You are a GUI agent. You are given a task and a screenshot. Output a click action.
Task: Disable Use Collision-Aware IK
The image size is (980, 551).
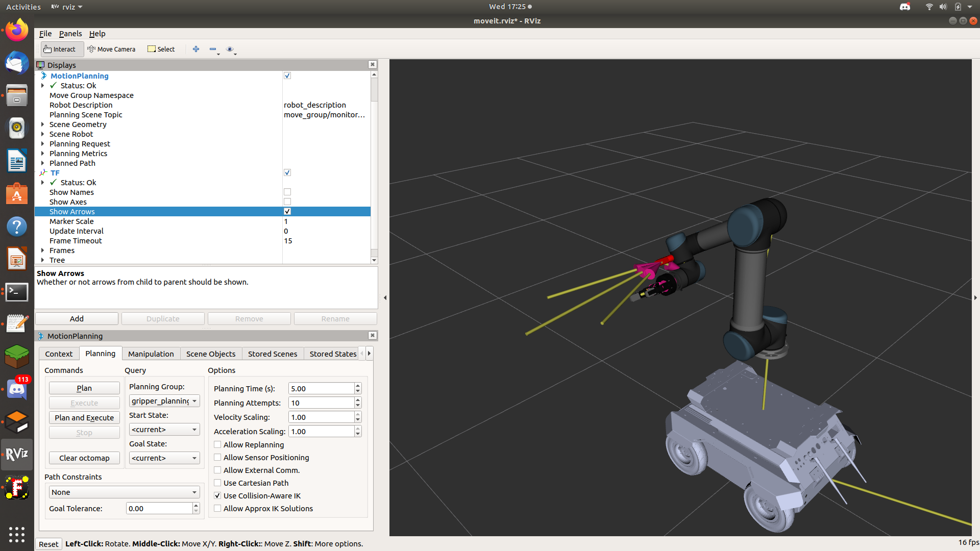(x=217, y=495)
